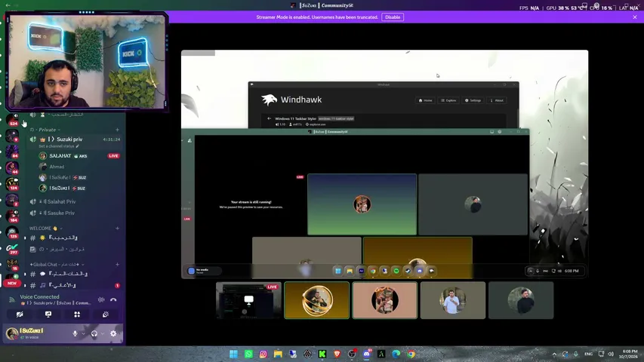This screenshot has width=644, height=362.
Task: Open Instagram from the taskbar
Action: pos(263,354)
